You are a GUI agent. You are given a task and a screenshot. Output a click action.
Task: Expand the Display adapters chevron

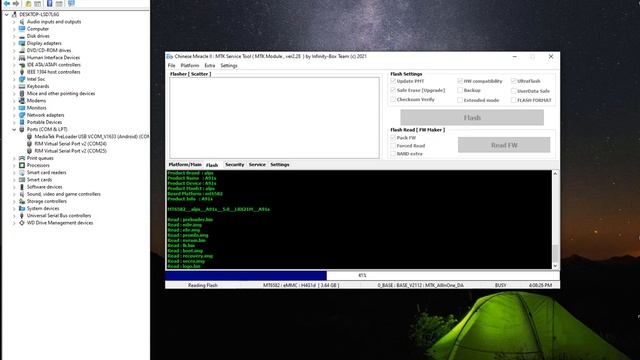(x=14, y=43)
